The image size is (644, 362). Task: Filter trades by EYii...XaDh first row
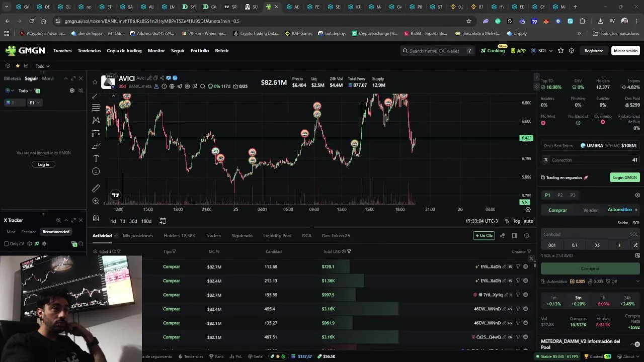(x=518, y=266)
